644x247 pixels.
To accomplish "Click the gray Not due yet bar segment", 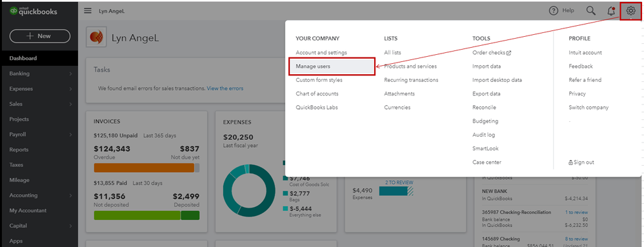I will 197,168.
